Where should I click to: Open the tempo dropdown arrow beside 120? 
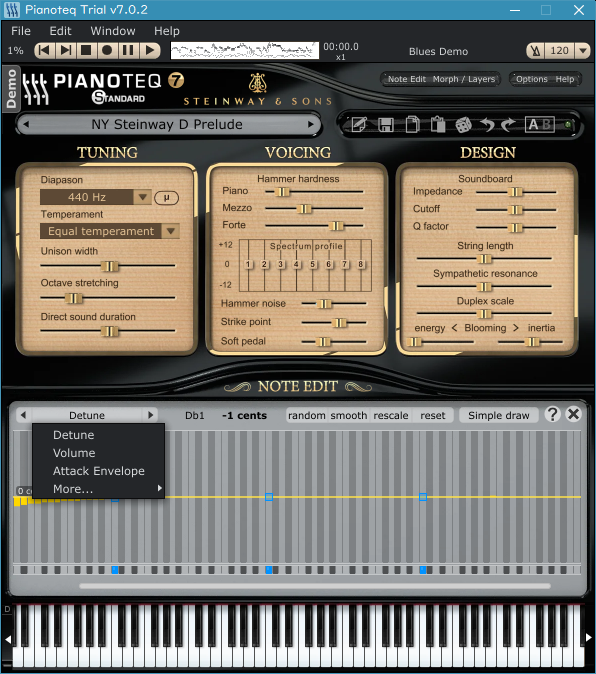point(583,51)
